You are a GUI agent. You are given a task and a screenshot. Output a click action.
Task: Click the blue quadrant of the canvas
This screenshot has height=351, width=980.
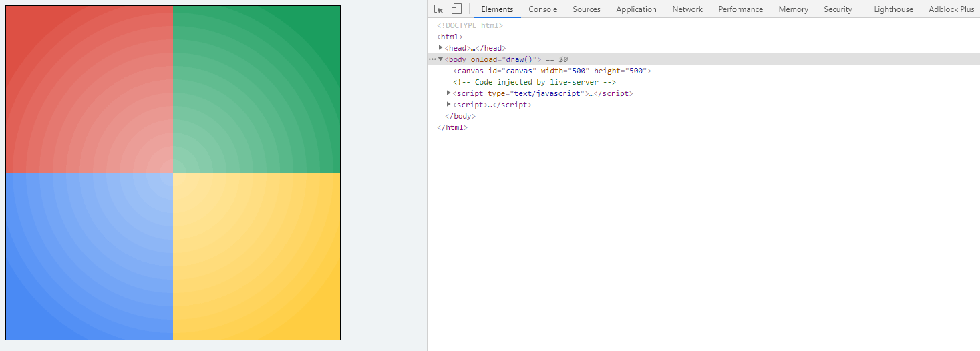pyautogui.click(x=90, y=256)
